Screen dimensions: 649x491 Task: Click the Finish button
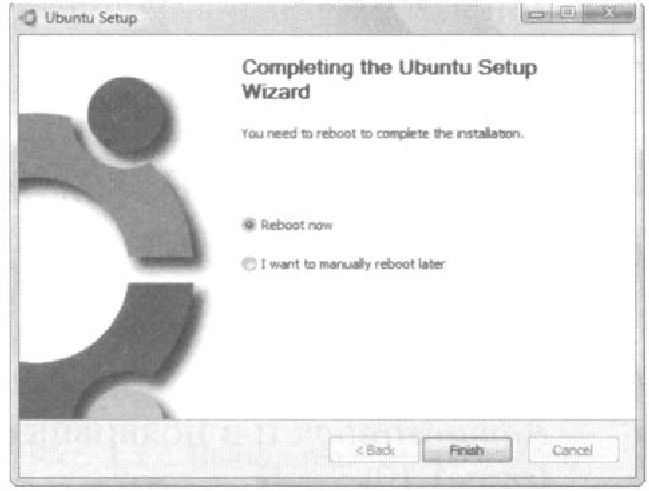coord(467,450)
